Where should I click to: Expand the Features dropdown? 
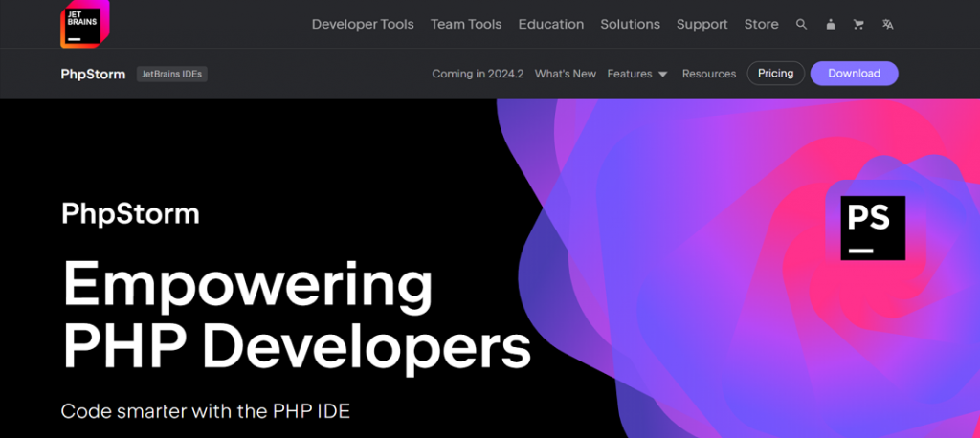click(x=636, y=74)
